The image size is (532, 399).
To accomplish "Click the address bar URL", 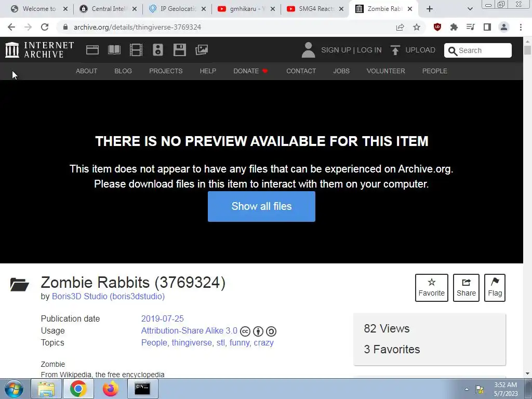I will [x=137, y=27].
